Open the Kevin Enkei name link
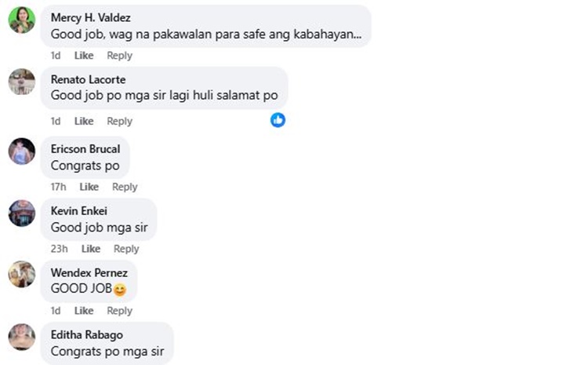The image size is (588, 365). pyautogui.click(x=78, y=210)
